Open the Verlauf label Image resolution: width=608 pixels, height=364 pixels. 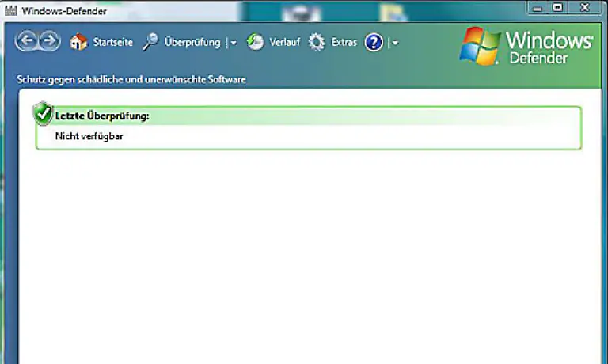285,42
